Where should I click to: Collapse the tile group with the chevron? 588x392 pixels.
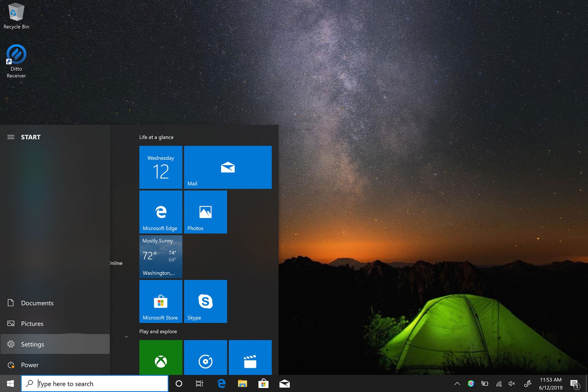pos(126,336)
